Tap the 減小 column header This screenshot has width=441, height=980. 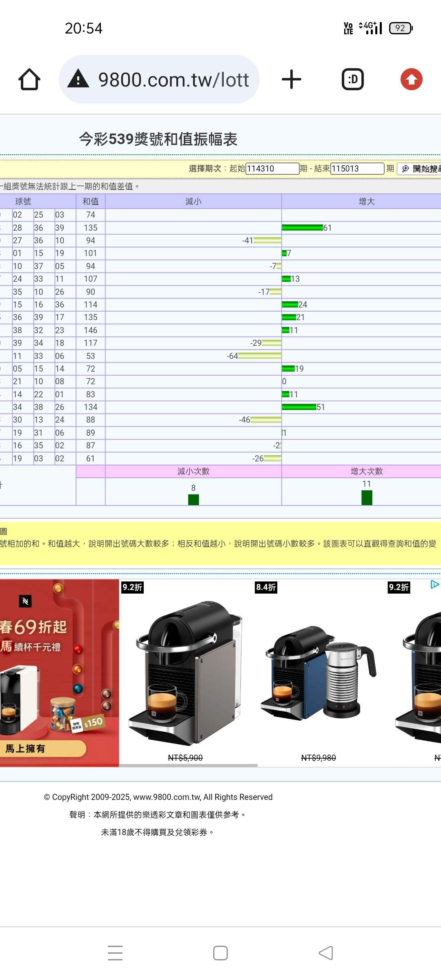pos(193,201)
